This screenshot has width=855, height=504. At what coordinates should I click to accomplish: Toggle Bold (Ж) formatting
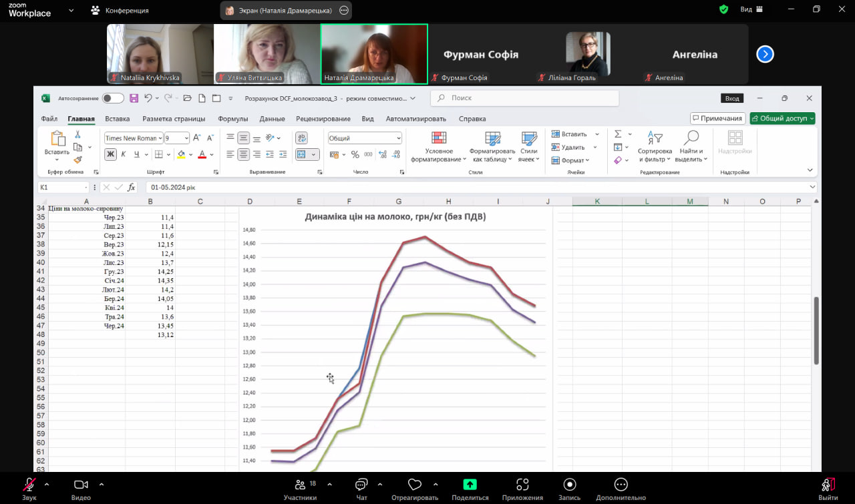(110, 154)
